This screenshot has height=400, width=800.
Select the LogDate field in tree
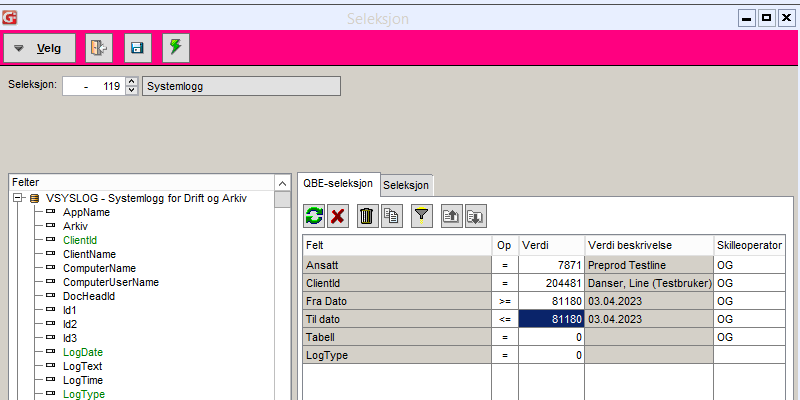[83, 352]
